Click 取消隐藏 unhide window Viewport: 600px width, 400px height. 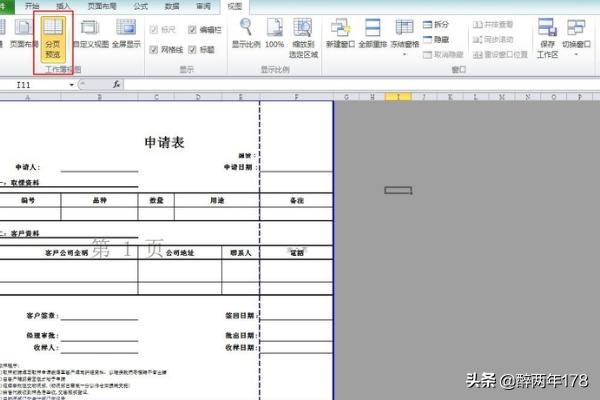tap(443, 55)
